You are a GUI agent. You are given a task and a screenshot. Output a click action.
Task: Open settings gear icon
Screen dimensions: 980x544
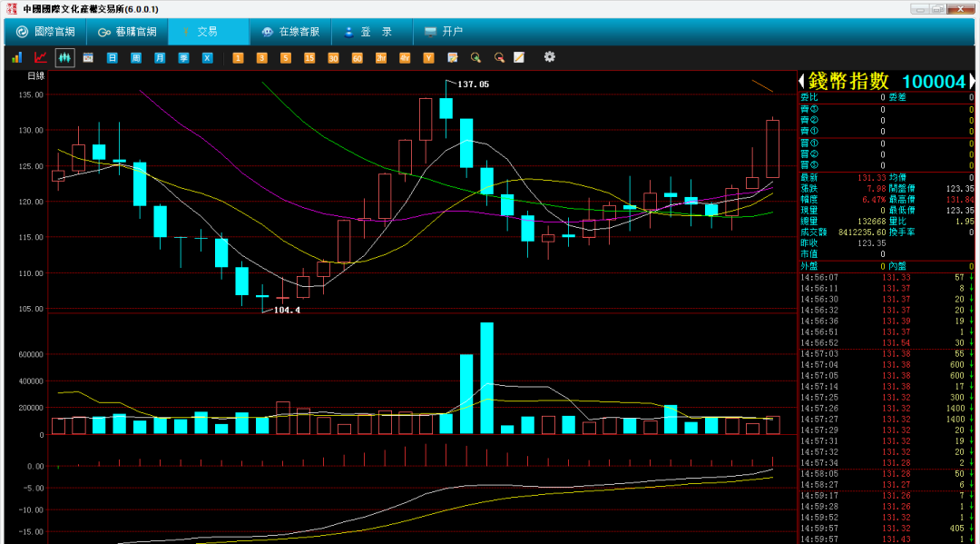[549, 57]
